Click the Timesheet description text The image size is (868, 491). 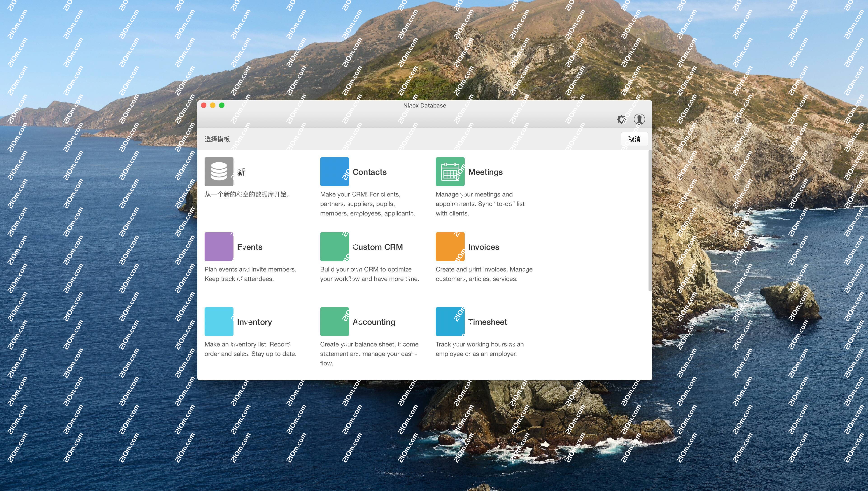479,349
